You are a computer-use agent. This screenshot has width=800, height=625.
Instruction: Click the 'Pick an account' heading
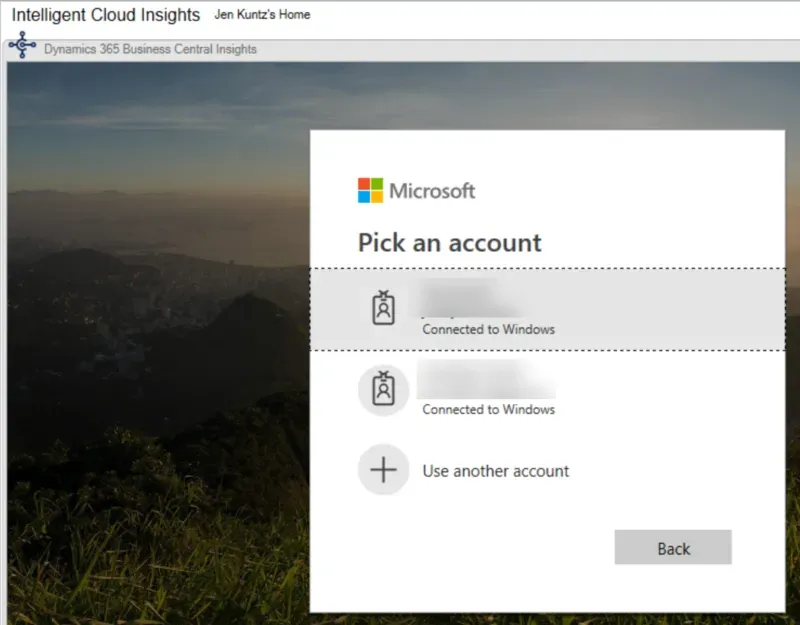(449, 243)
